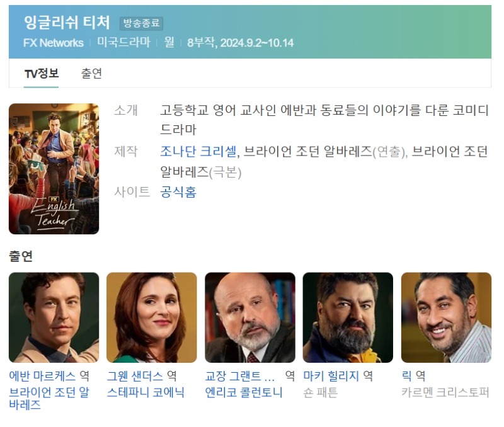This screenshot has width=504, height=427.
Task: Open actress link 스테파니 코에닉
Action: tap(146, 392)
